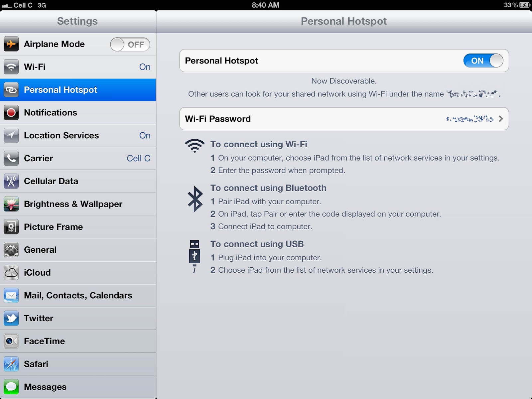Tap the iCloud cloud icon

tap(11, 273)
